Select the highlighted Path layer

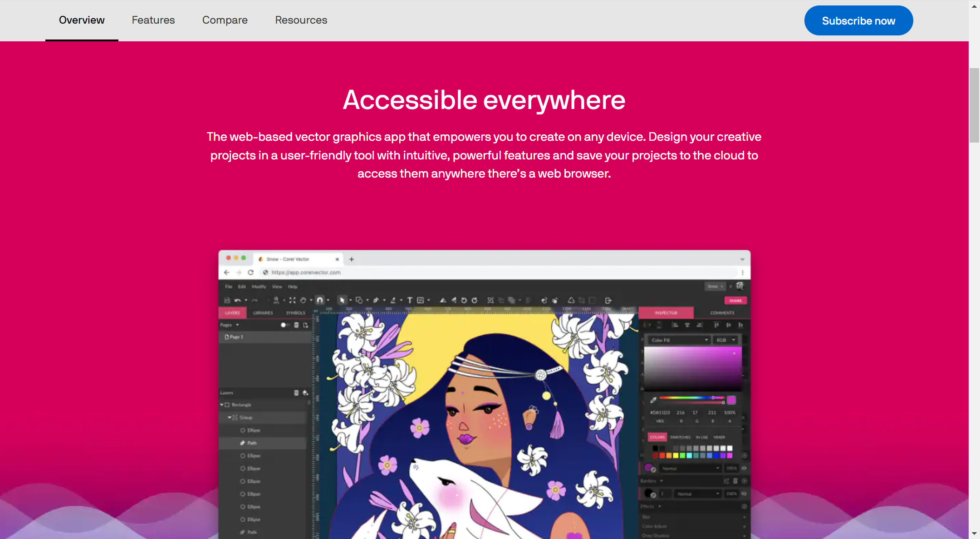click(262, 443)
